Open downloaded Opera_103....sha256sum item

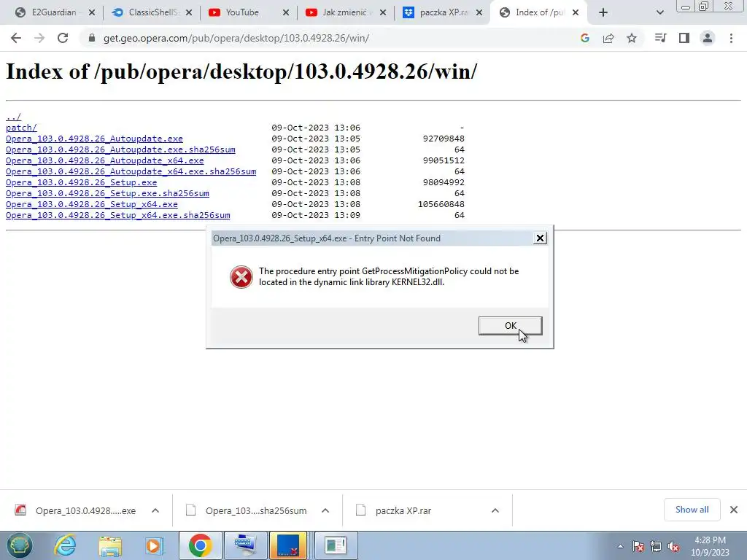(x=247, y=510)
